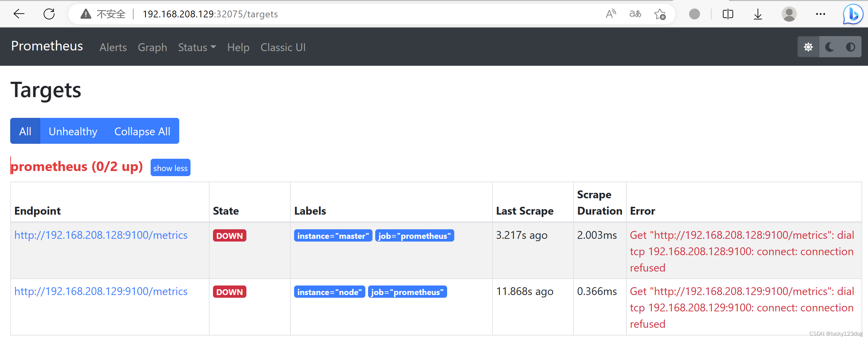Click the gray circle extension icon
868x340 pixels.
[694, 14]
